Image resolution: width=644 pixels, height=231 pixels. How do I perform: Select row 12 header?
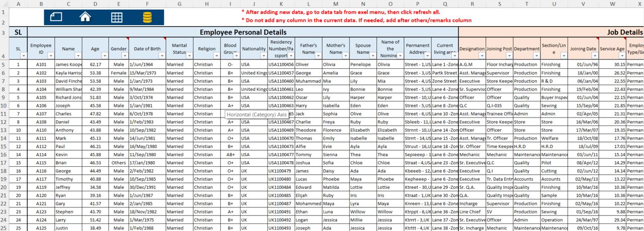tap(5, 122)
